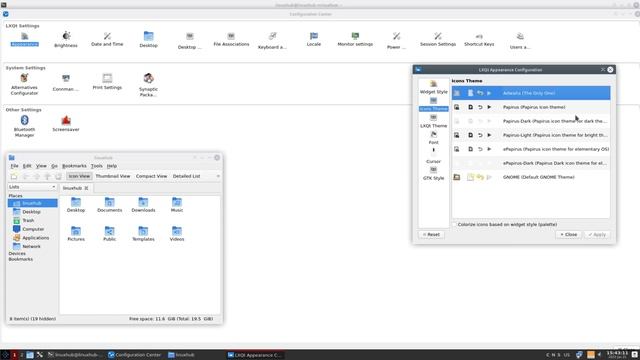The height and width of the screenshot is (360, 640).
Task: Click the taskbar clock
Action: [x=617, y=355]
